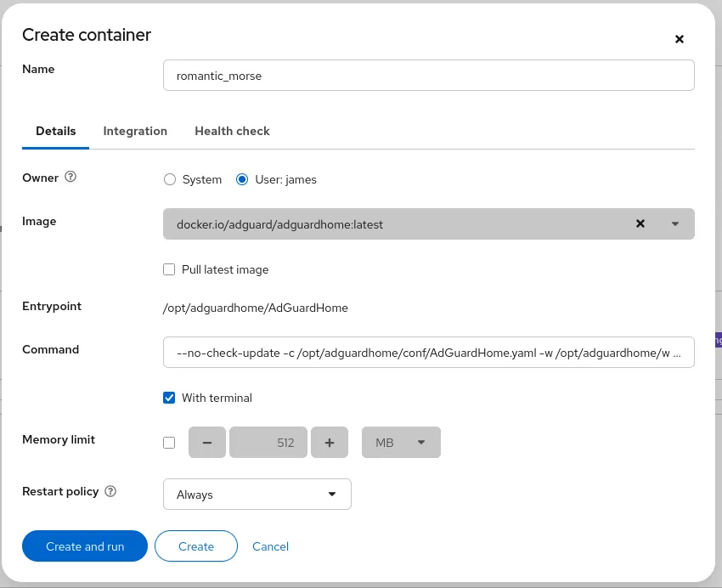Clear the selected AdGuard Home image

point(640,223)
